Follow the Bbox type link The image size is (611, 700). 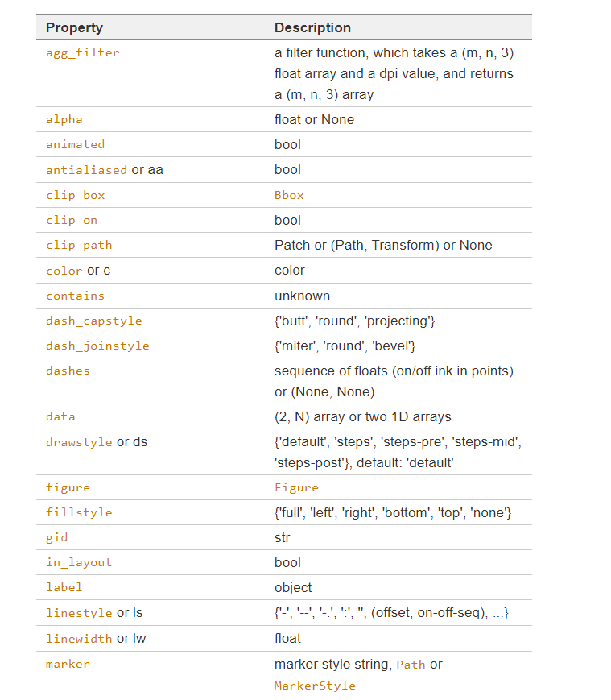click(x=289, y=195)
